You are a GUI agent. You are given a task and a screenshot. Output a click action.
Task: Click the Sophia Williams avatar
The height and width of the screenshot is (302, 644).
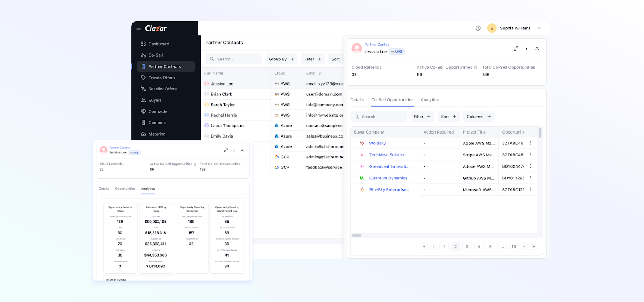[491, 28]
